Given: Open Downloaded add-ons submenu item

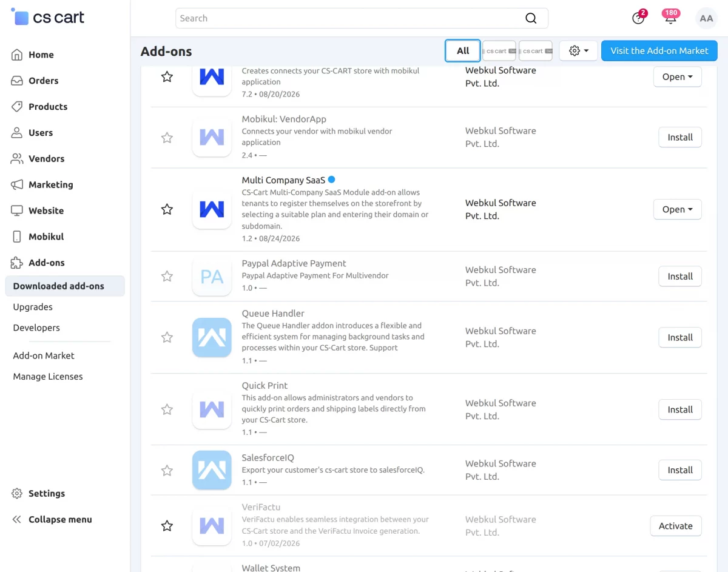Looking at the screenshot, I should pos(65,286).
